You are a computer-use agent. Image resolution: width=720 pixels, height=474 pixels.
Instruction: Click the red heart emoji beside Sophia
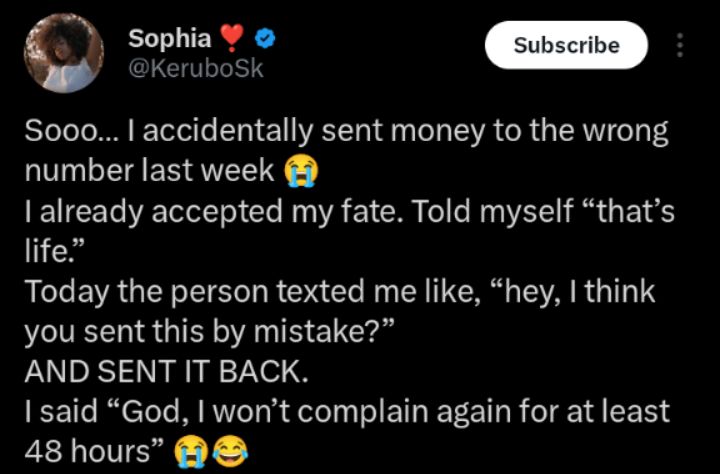coord(233,40)
